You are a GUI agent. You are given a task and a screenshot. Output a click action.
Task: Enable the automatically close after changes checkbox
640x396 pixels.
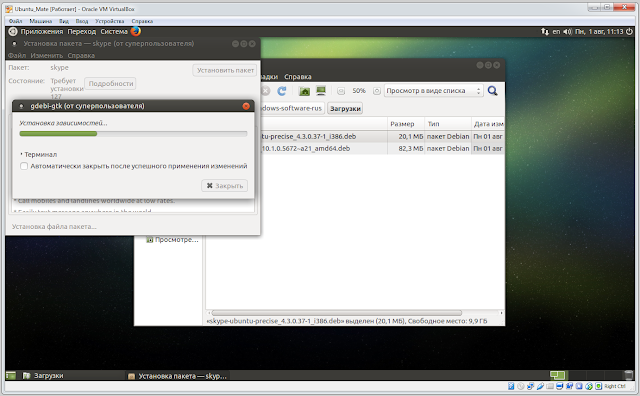pos(24,166)
